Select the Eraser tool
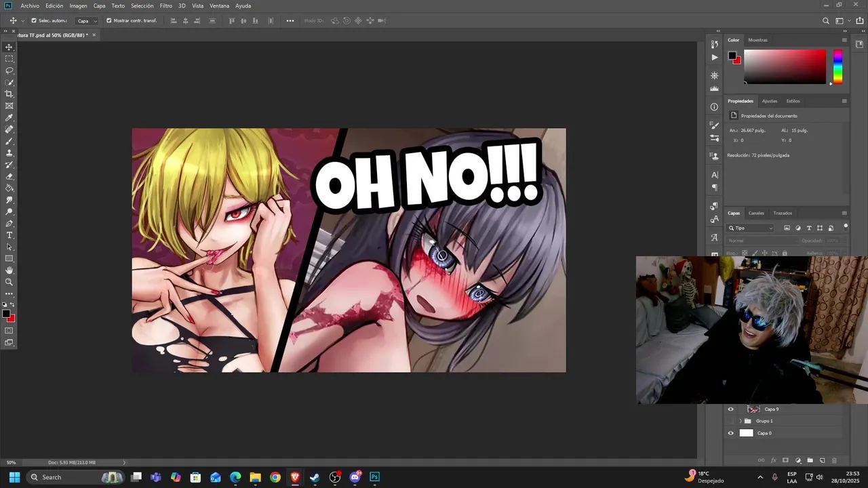The image size is (868, 488). click(x=9, y=176)
